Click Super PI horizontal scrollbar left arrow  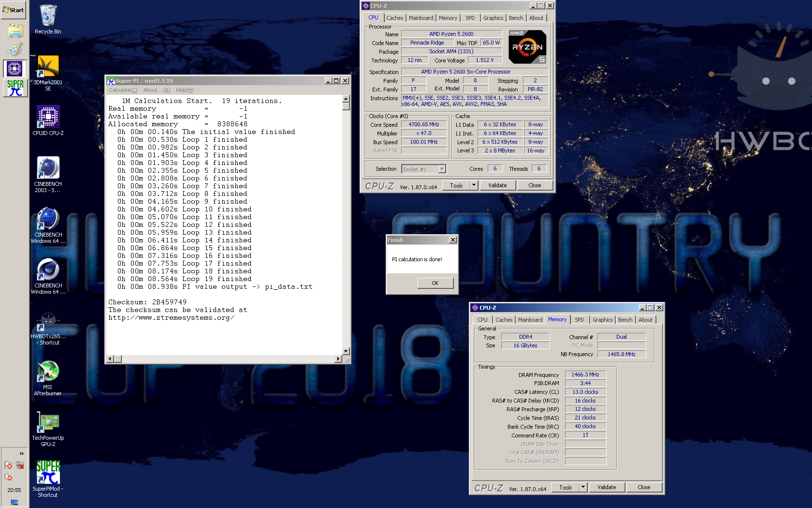110,359
